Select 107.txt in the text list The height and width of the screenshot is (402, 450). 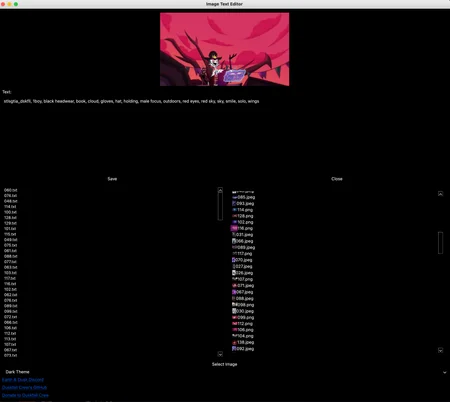(10, 344)
